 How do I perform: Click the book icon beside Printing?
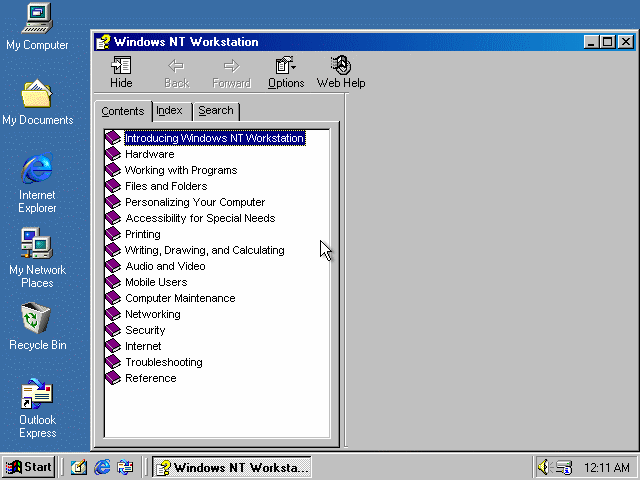click(x=113, y=234)
